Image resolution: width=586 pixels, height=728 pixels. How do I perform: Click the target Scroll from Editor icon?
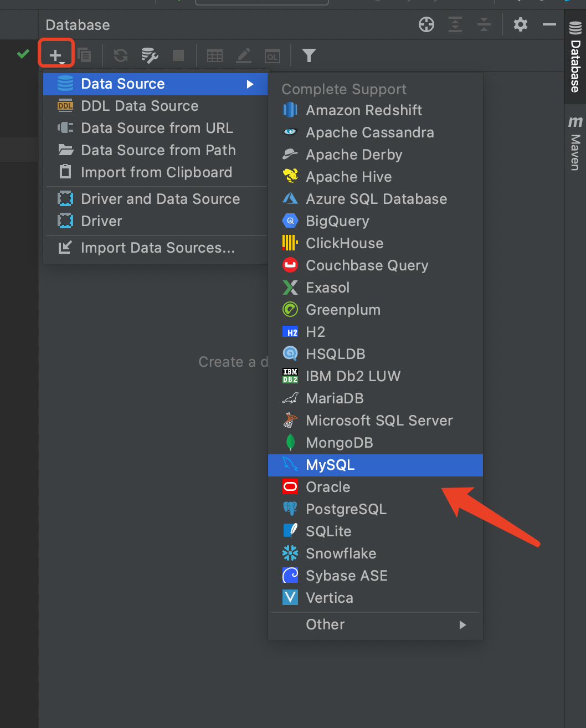tap(426, 24)
